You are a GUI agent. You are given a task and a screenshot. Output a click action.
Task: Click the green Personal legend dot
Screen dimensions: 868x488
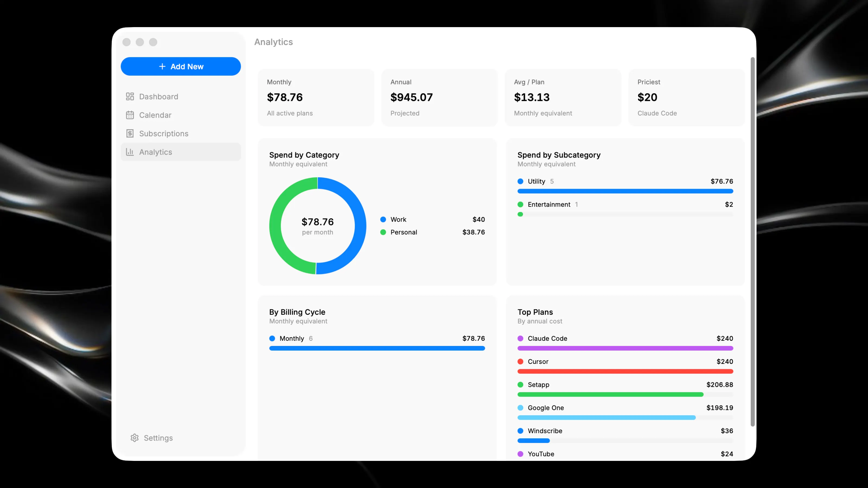[383, 232]
